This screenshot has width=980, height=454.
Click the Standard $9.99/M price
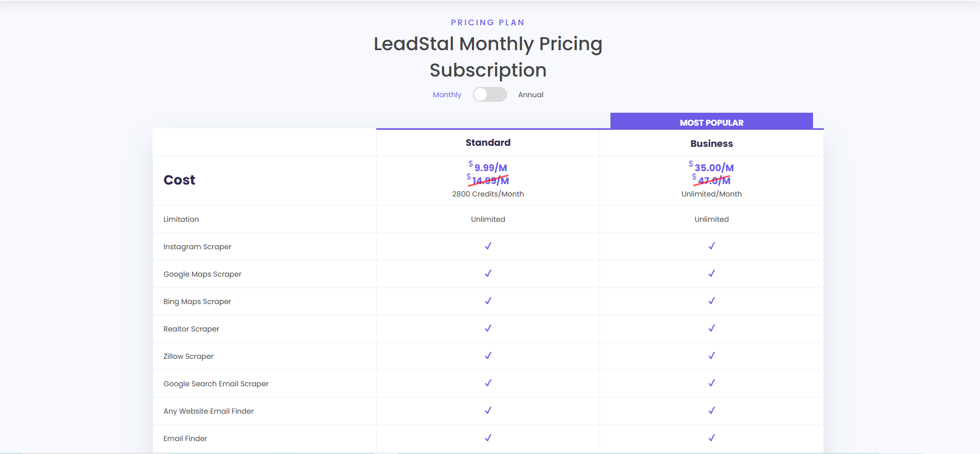click(490, 168)
